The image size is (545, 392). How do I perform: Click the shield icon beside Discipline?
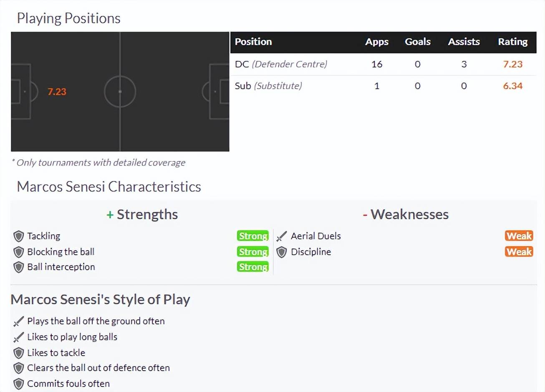[x=282, y=252]
